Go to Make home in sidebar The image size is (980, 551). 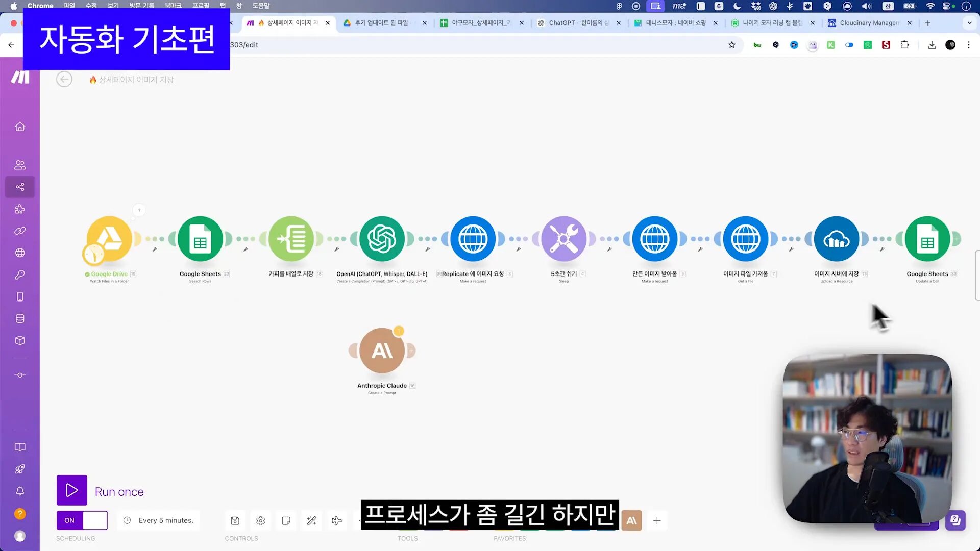(x=20, y=127)
